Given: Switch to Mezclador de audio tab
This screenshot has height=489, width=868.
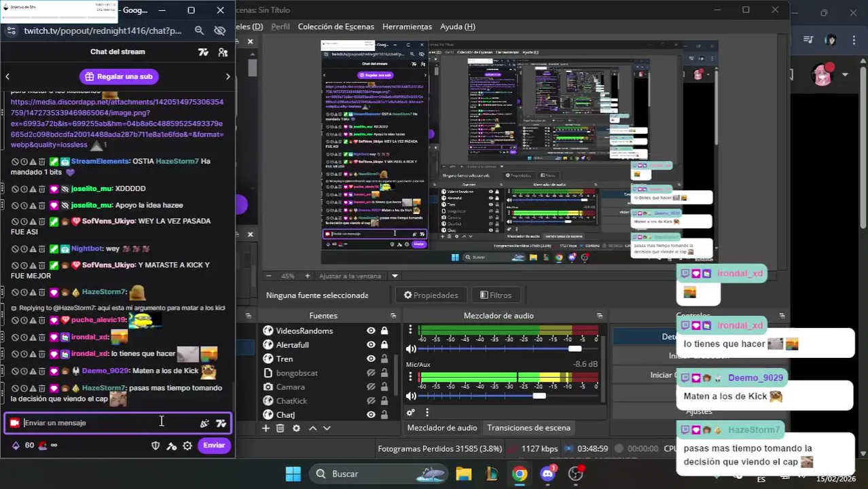Looking at the screenshot, I should click(x=441, y=428).
